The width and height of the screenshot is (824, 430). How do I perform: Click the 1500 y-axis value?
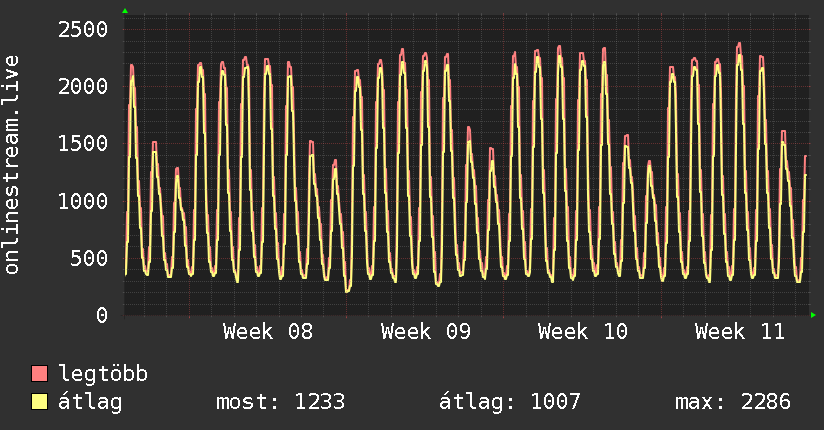(x=81, y=143)
